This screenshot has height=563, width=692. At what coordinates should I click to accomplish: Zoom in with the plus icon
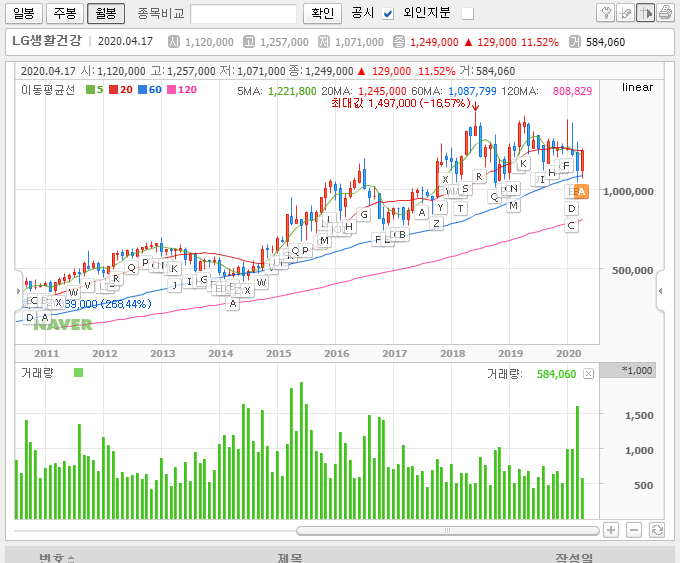click(611, 530)
